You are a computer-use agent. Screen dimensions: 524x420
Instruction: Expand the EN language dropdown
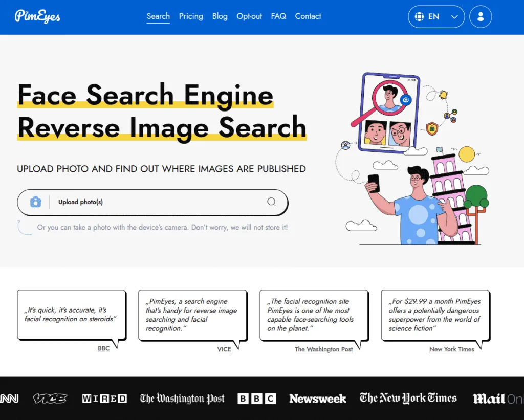[x=436, y=17]
